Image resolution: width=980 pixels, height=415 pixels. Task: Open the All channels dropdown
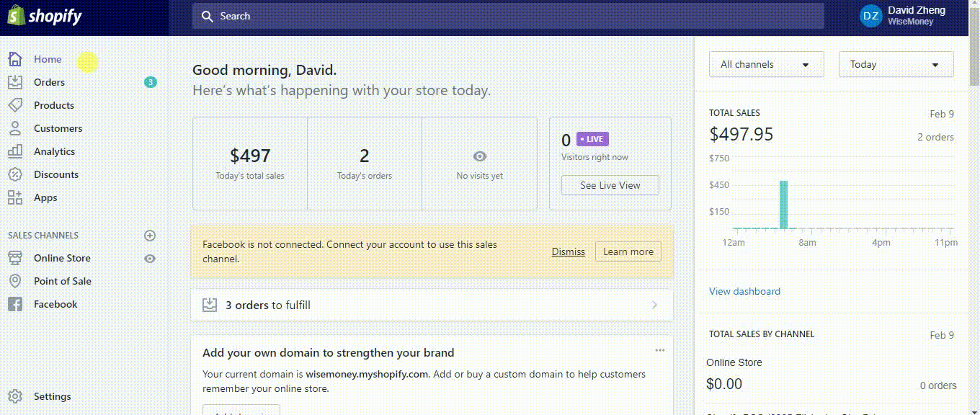(x=766, y=64)
